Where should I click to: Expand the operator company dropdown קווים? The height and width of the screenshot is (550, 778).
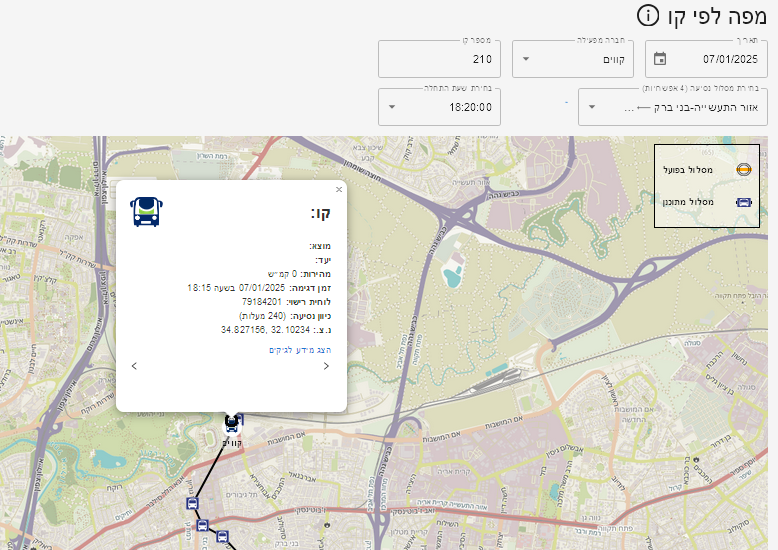(x=573, y=59)
